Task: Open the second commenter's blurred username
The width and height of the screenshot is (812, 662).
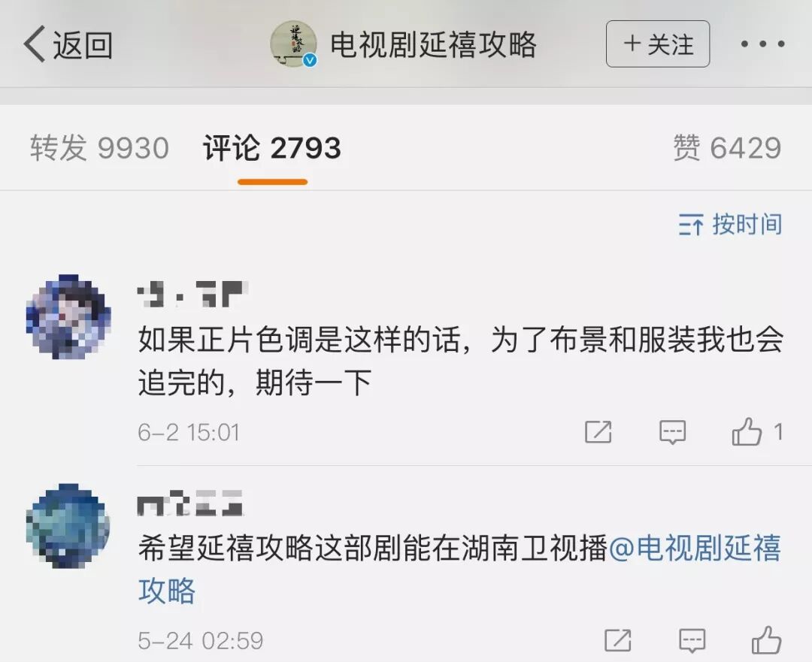Action: click(x=190, y=503)
